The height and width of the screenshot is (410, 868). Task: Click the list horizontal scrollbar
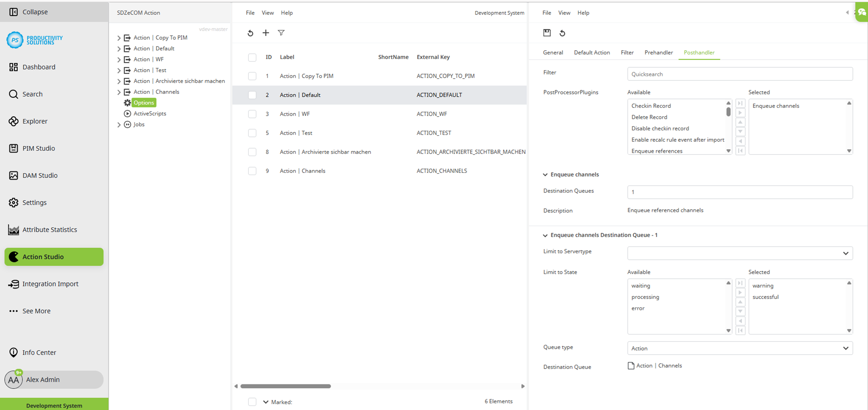[285, 386]
